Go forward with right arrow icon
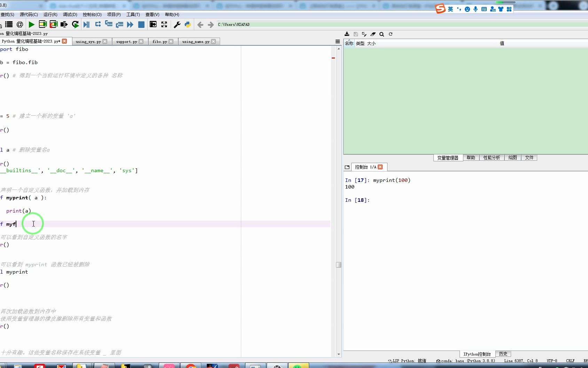588x368 pixels. click(211, 24)
